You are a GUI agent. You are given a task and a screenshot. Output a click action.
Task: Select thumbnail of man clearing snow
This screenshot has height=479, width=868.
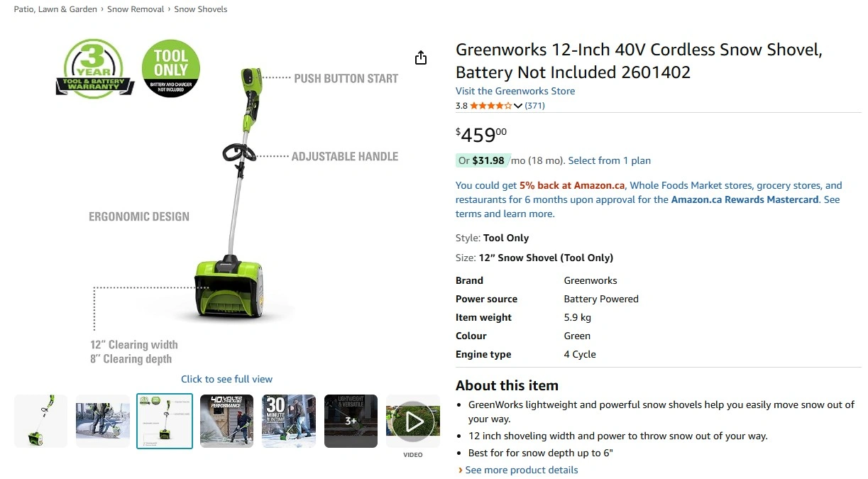103,422
